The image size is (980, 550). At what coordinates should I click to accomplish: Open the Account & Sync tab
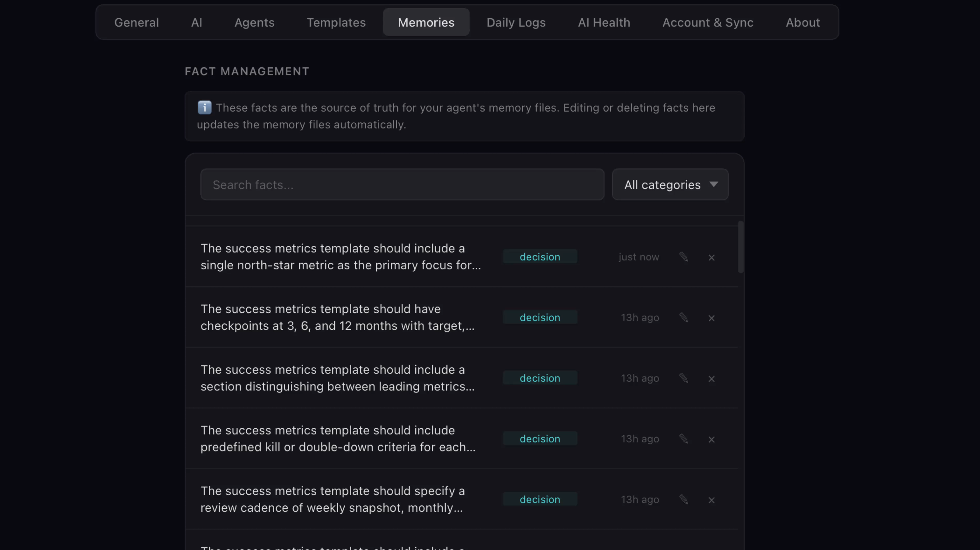coord(708,23)
